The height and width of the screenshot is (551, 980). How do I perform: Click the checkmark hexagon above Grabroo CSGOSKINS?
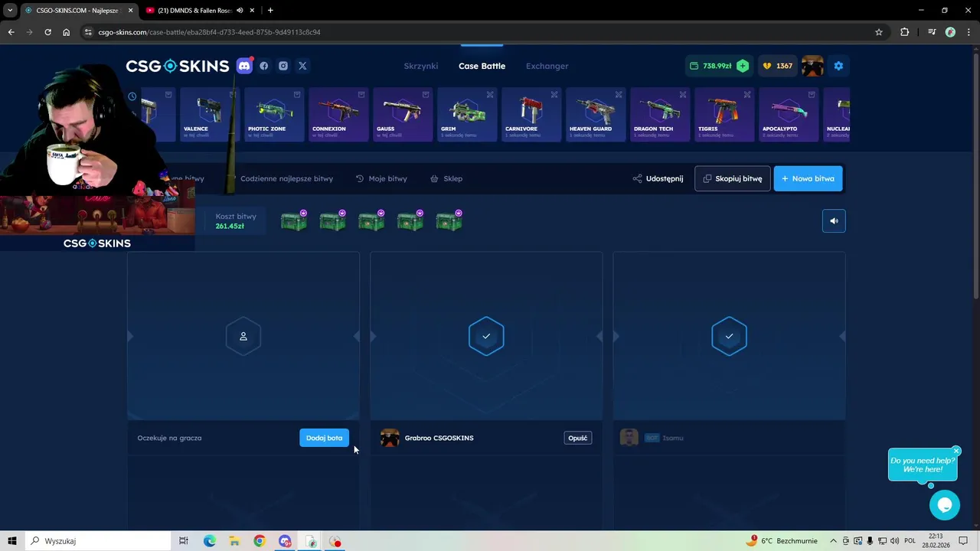click(x=486, y=336)
